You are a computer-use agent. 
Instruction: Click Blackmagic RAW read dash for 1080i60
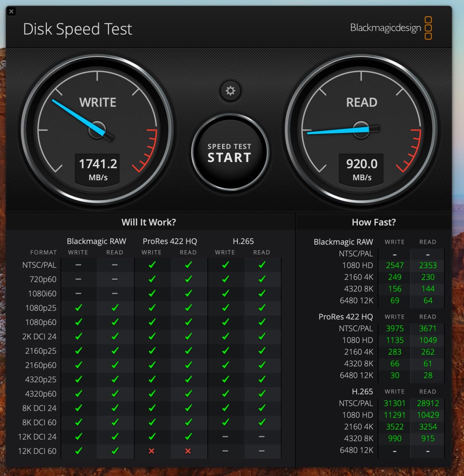[115, 293]
